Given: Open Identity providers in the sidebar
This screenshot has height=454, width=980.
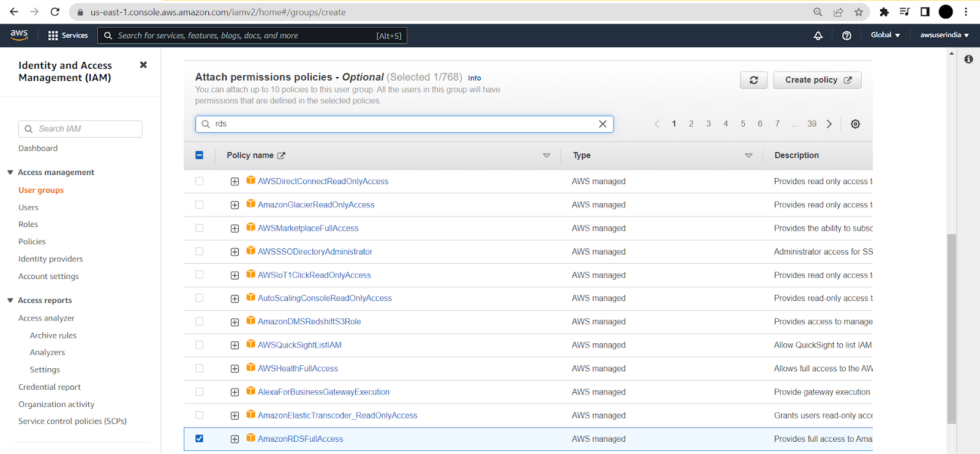Looking at the screenshot, I should [x=50, y=259].
